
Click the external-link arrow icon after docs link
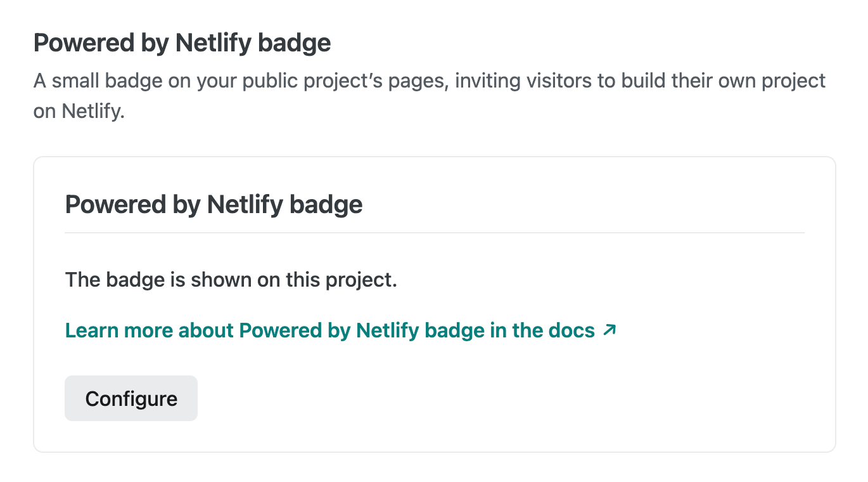[610, 330]
